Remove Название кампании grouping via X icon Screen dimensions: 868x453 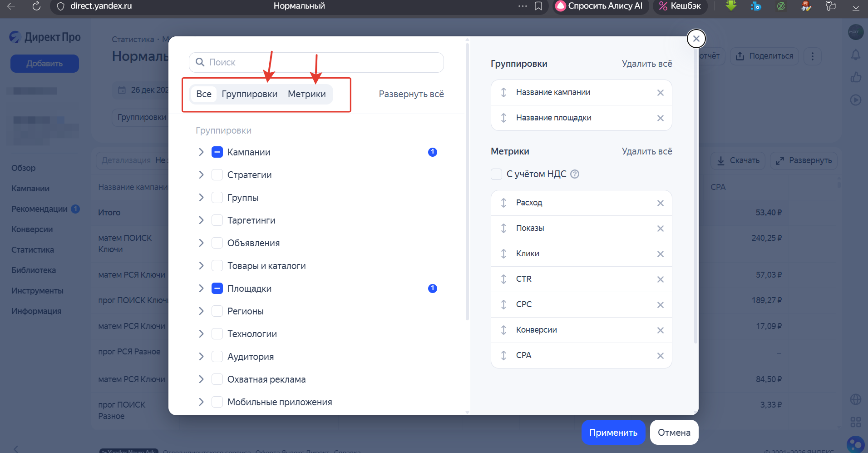tap(660, 93)
